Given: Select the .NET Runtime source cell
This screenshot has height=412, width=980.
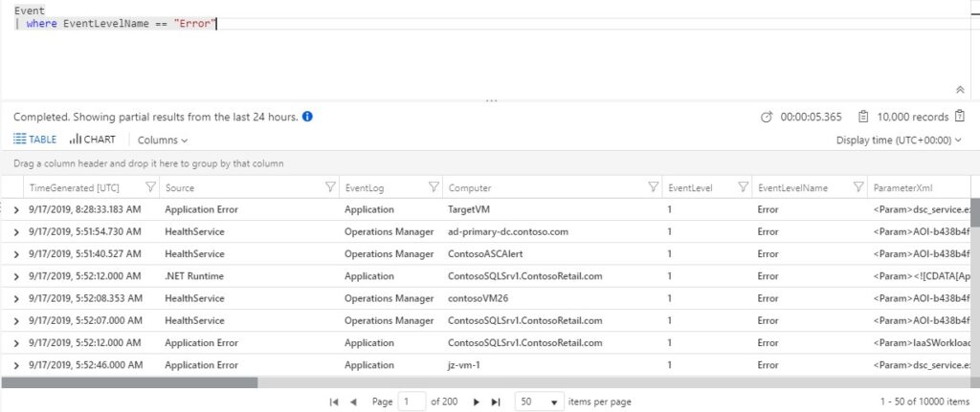Looking at the screenshot, I should point(194,276).
